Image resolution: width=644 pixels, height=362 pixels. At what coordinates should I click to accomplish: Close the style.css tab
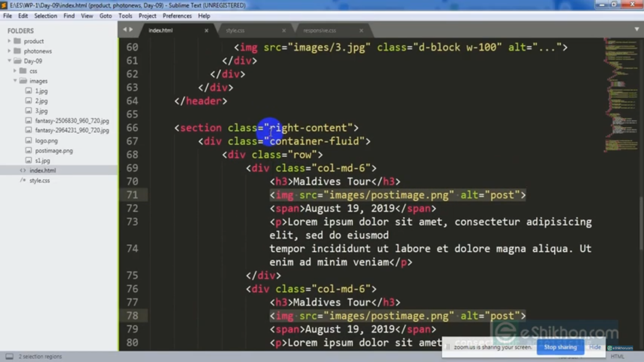click(284, 31)
